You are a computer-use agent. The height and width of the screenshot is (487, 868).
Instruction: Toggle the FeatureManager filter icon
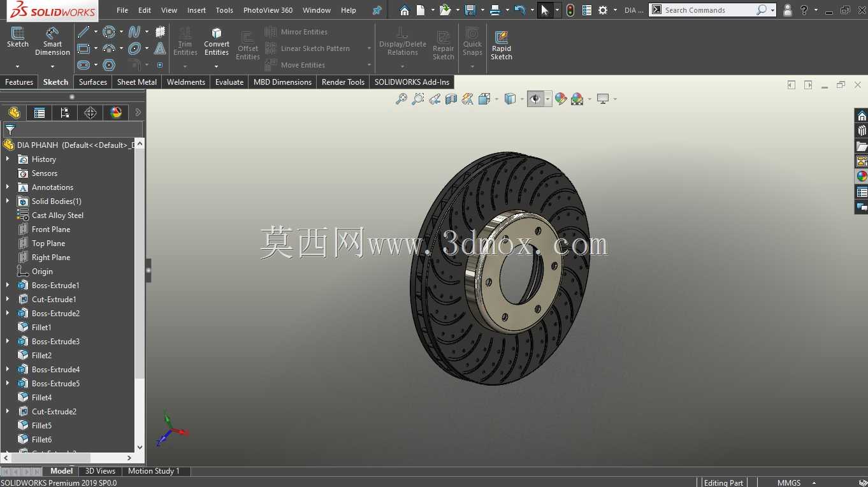(10, 129)
